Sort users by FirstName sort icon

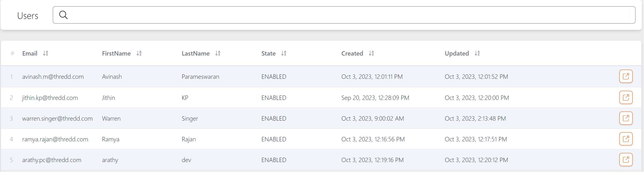point(139,53)
